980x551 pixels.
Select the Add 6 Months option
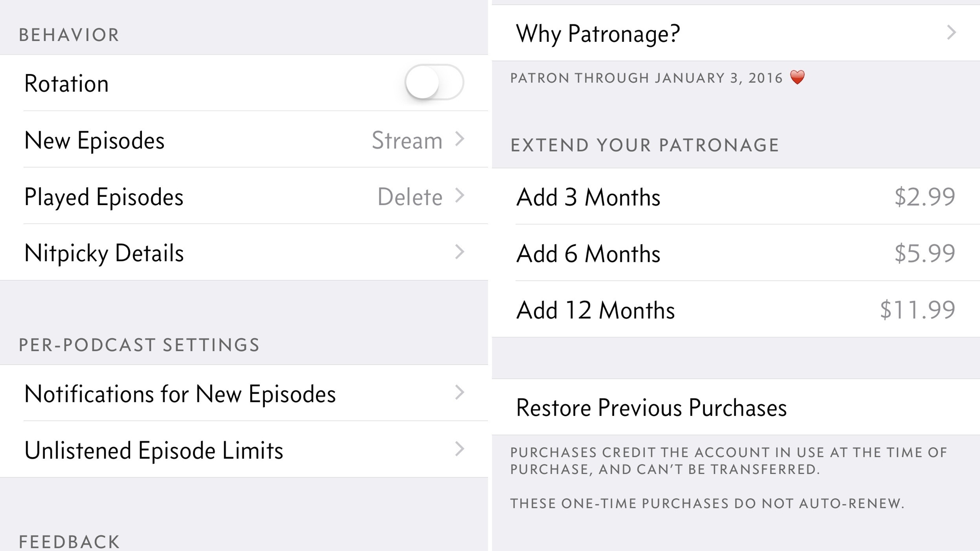pos(735,254)
